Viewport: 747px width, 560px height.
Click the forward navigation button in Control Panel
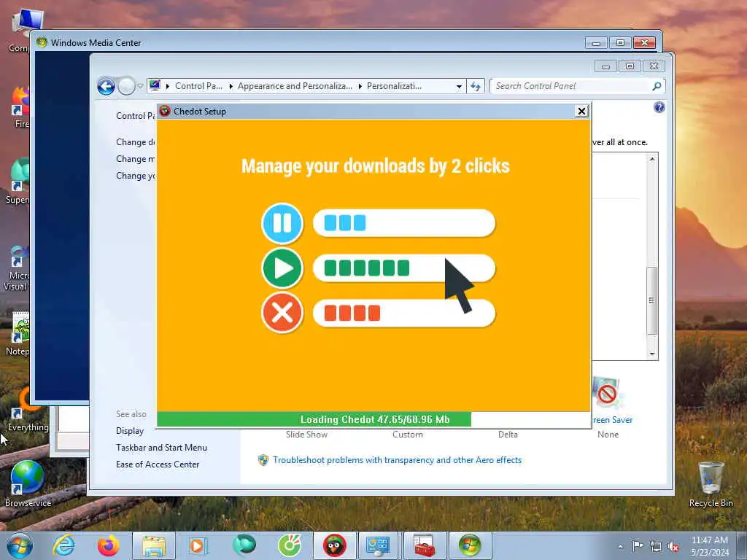coord(126,86)
